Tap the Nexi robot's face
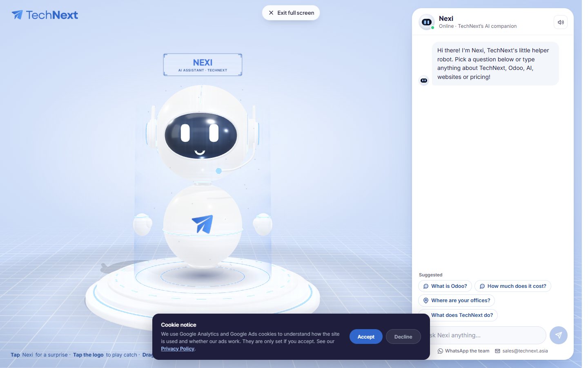 coord(200,136)
